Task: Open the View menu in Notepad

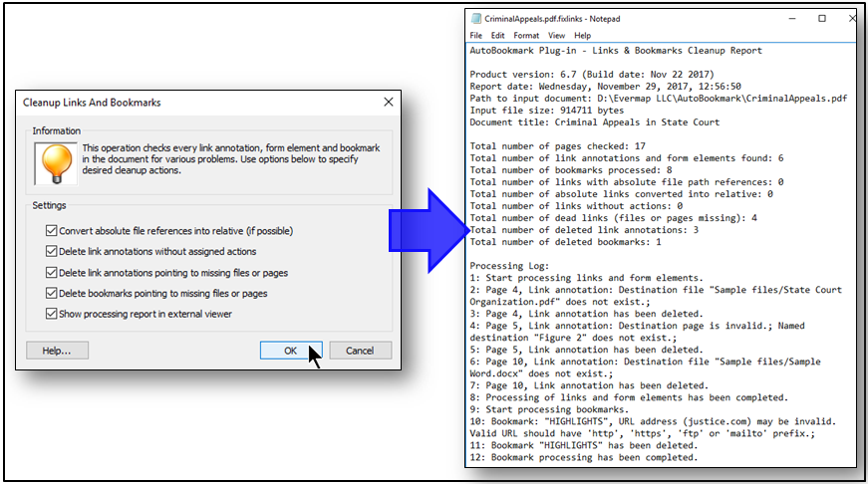Action: (x=556, y=36)
